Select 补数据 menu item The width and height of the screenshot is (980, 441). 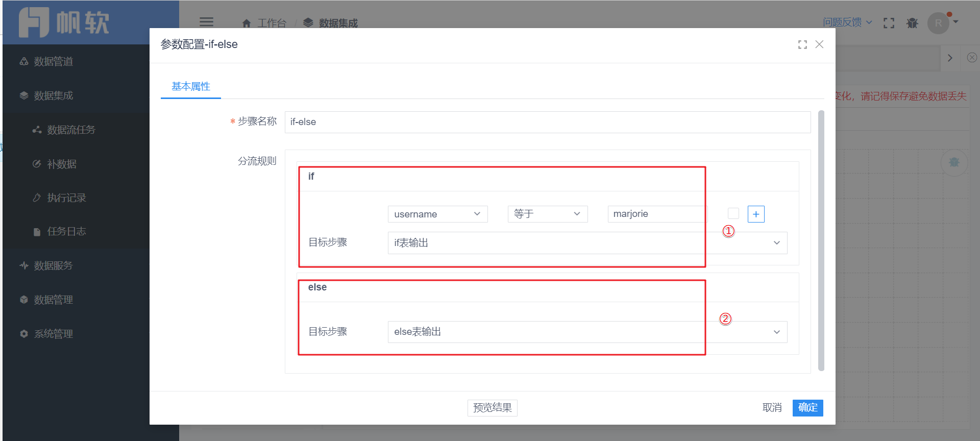pyautogui.click(x=62, y=164)
